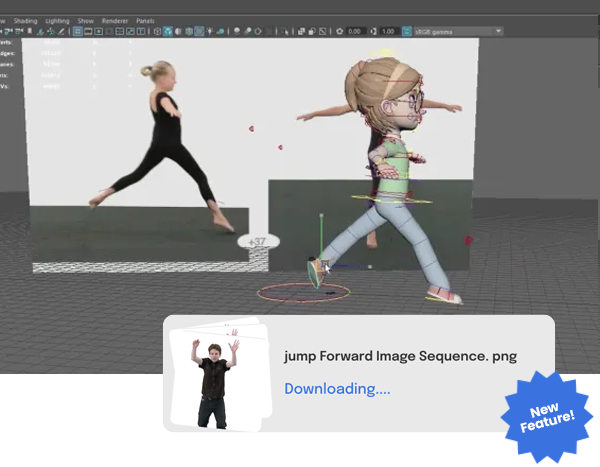Open the Shading menu
Image resolution: width=600 pixels, height=467 pixels.
[x=25, y=21]
